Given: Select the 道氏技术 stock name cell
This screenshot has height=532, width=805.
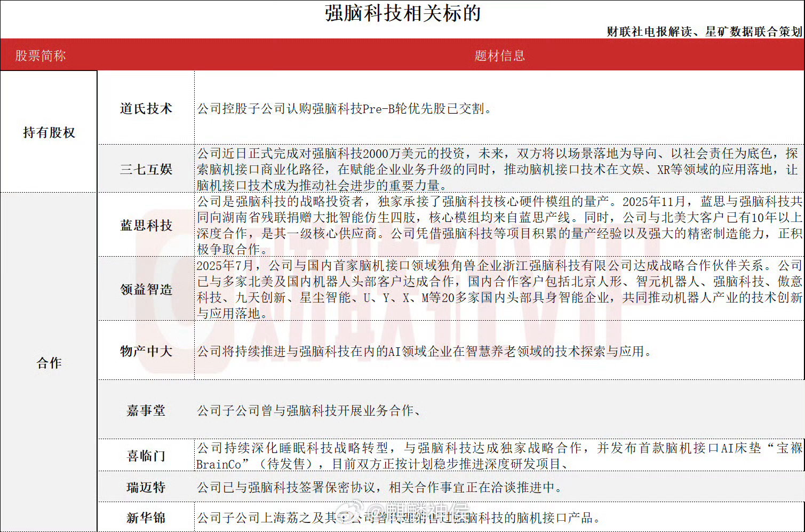Looking at the screenshot, I should [146, 107].
